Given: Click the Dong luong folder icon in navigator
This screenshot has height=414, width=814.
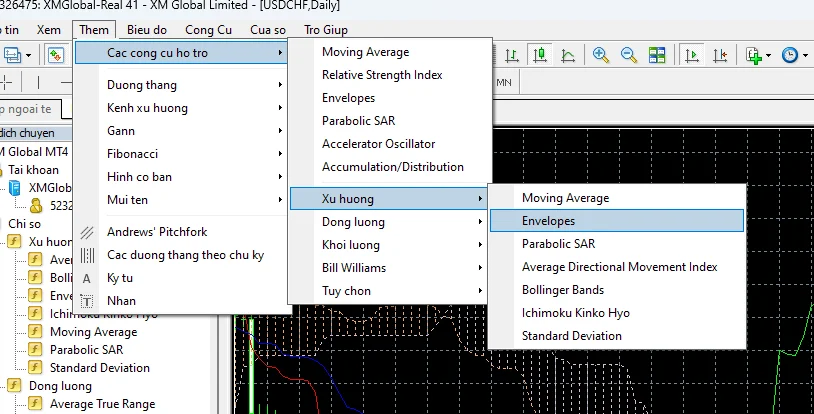Looking at the screenshot, I should point(14,385).
